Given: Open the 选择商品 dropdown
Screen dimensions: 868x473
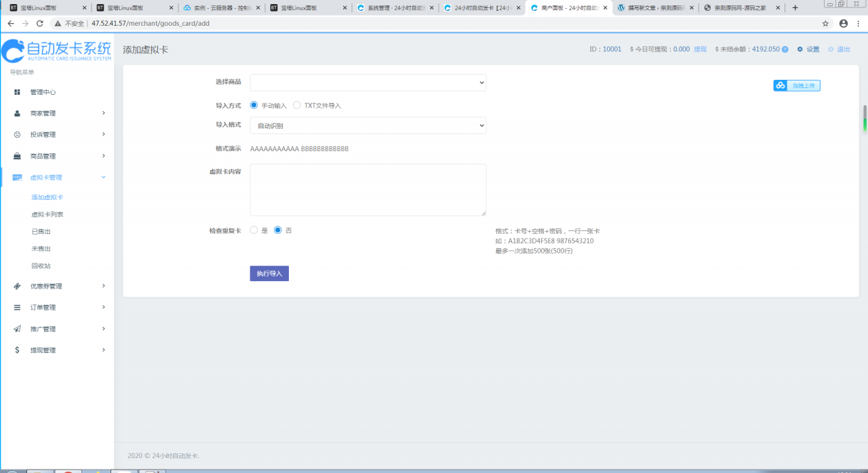Looking at the screenshot, I should [x=368, y=83].
